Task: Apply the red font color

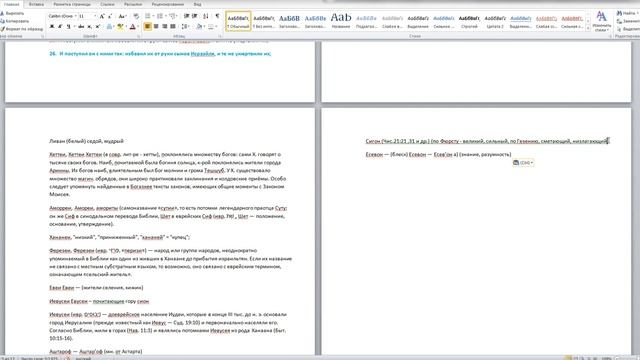Action: (132, 27)
